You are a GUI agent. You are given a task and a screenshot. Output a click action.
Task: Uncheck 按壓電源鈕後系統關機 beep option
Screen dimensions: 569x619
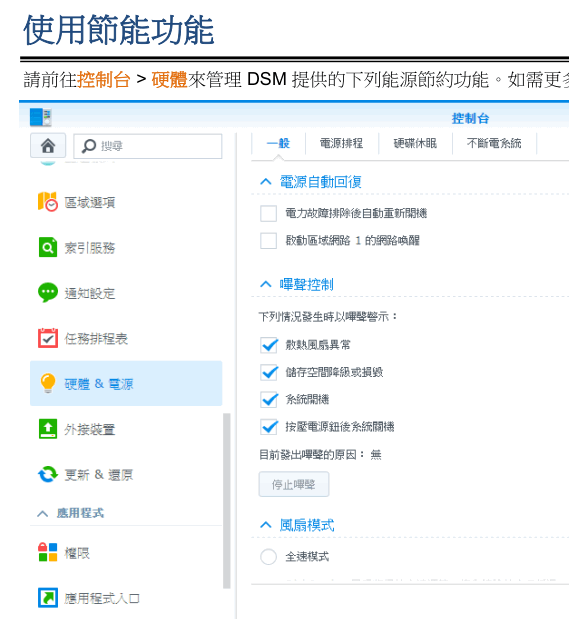269,427
